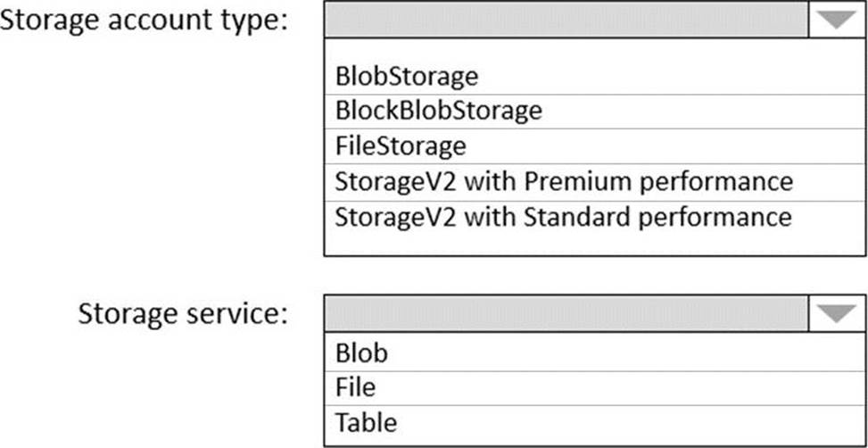868x448 pixels.
Task: Expand the Storage service dropdown arrow
Action: tap(836, 313)
